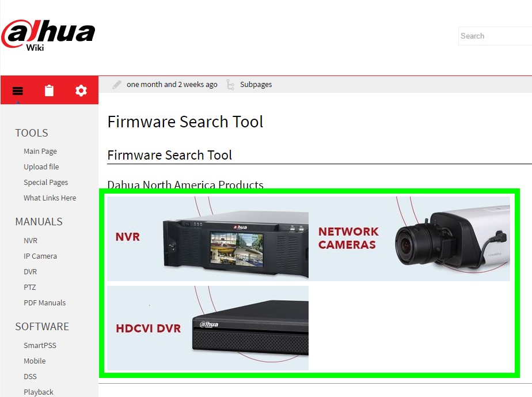
Task: Select the TOOLS section header
Action: [32, 133]
